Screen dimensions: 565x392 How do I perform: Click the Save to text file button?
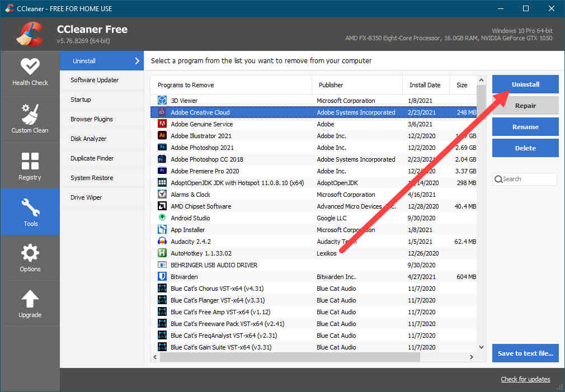525,353
